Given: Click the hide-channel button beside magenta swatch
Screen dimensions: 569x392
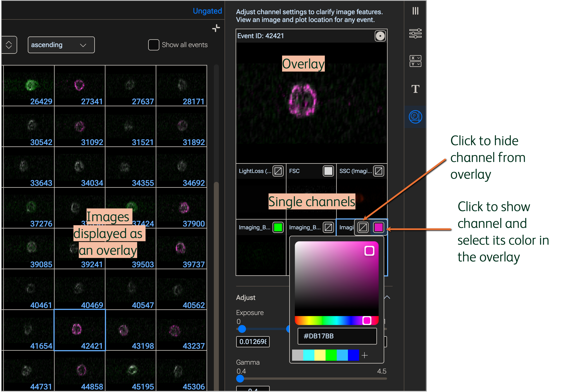Looking at the screenshot, I should [363, 227].
